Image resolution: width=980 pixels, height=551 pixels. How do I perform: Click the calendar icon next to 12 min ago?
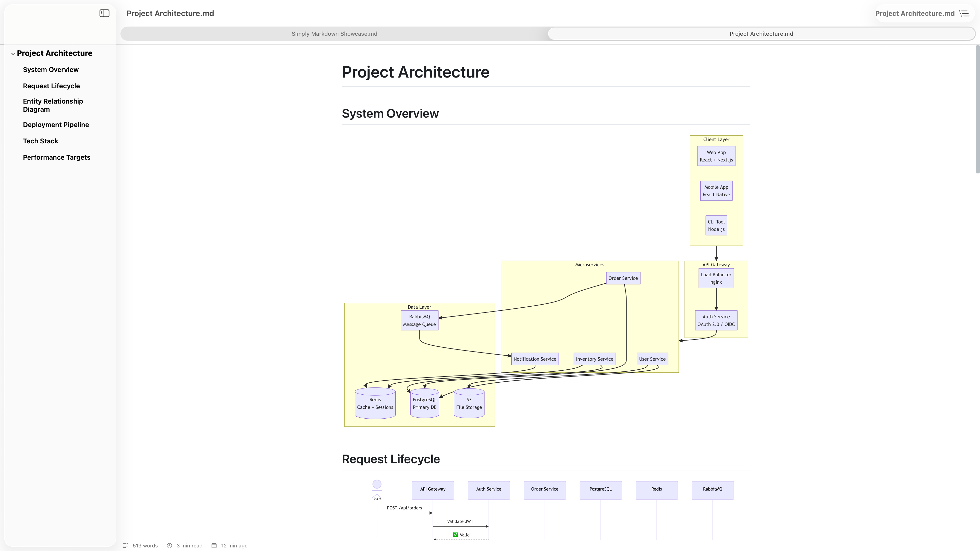coord(214,545)
